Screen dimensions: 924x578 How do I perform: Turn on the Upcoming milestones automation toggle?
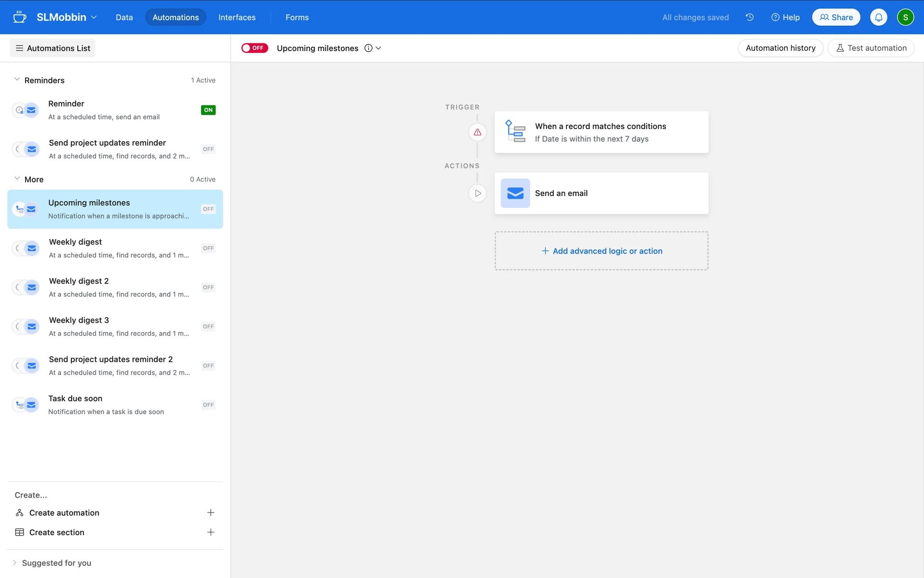[254, 48]
